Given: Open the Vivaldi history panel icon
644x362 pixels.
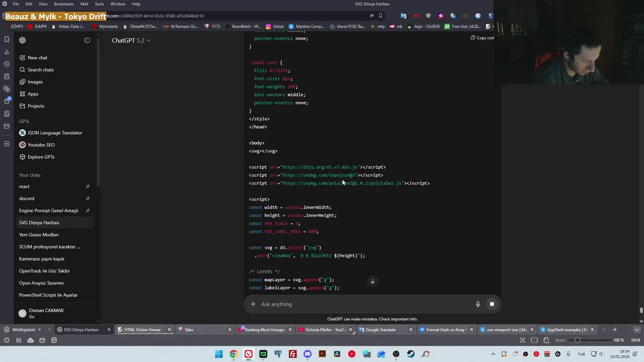Looking at the screenshot, I should 7,64.
